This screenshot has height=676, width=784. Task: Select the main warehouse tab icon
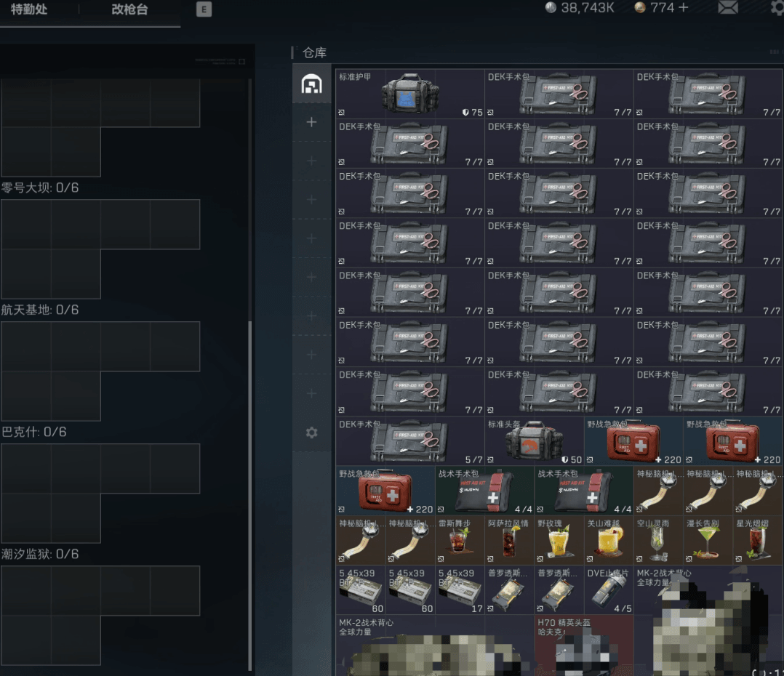(x=312, y=84)
